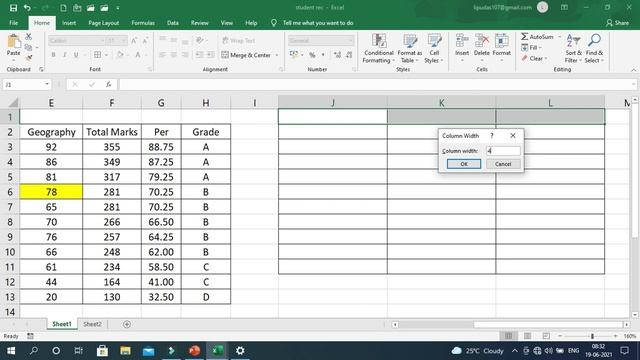
Task: Open the Clear dropdown
Action: (x=534, y=58)
